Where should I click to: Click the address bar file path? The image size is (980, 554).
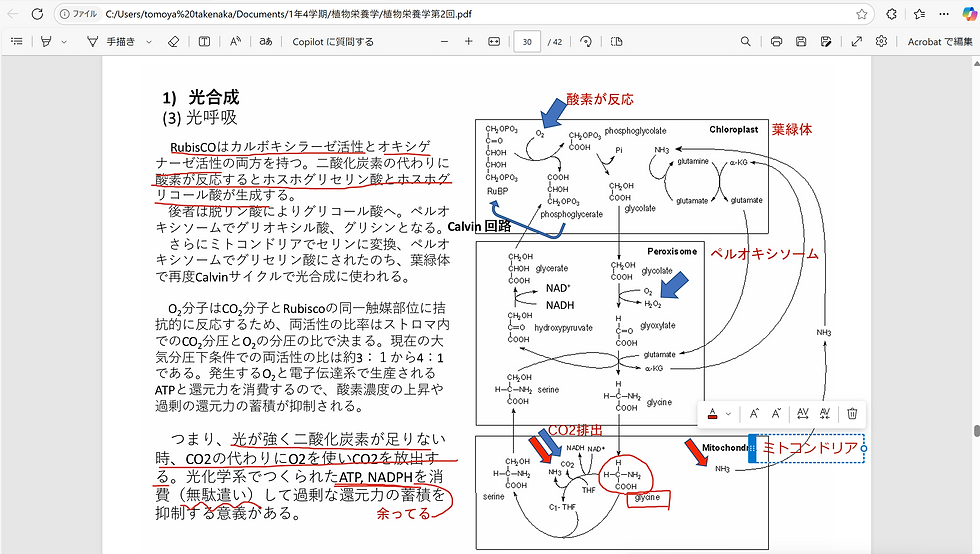(x=289, y=14)
